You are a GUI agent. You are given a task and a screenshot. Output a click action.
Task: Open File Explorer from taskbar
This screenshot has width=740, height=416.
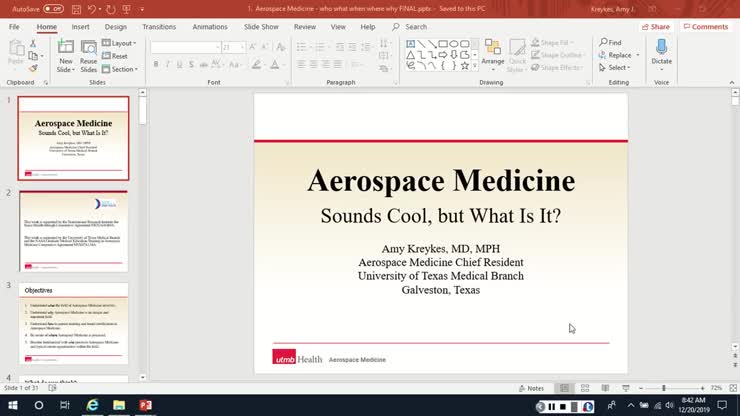click(119, 405)
